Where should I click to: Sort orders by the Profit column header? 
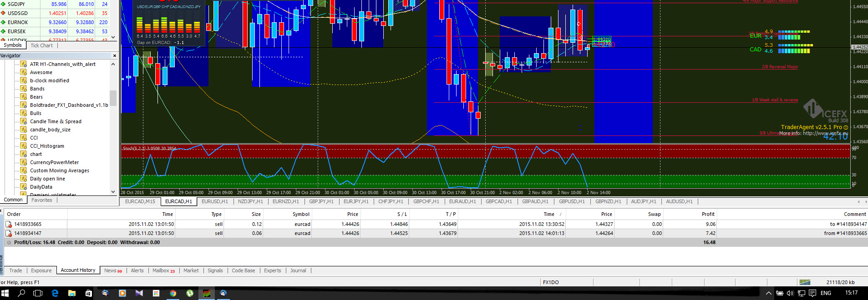(708, 214)
